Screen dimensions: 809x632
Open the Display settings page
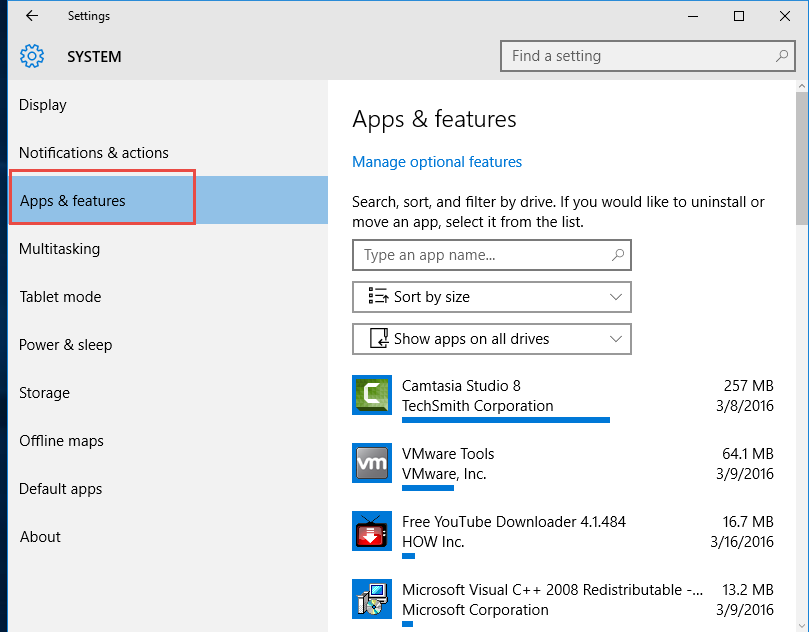click(168, 105)
